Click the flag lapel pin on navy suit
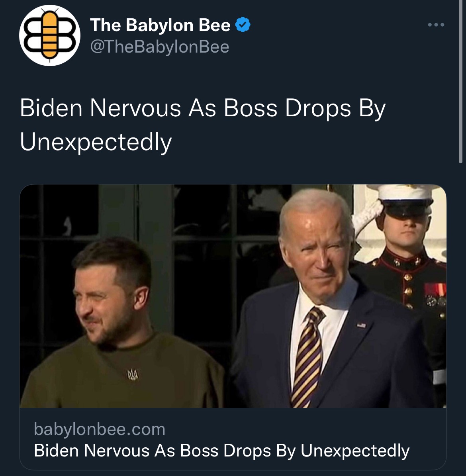Screen dimensions: 466x476 361,325
